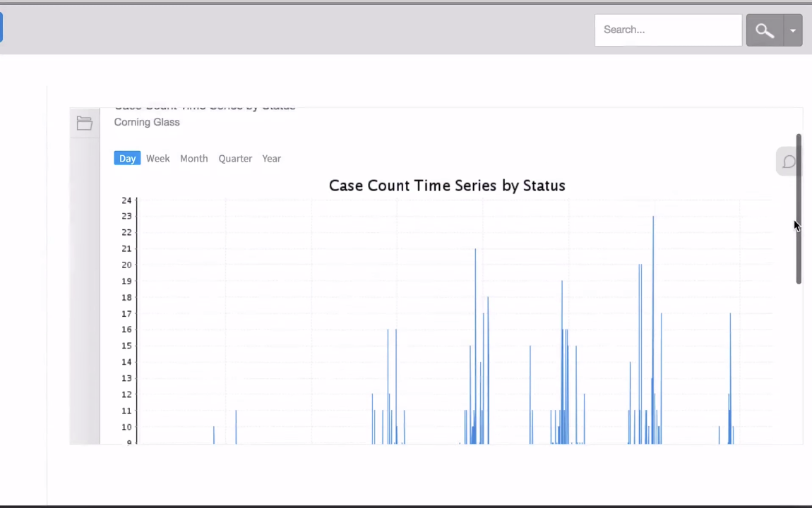Click the vertical scrollbar thumb of the chart panel
Screen dimensions: 812x508
tap(799, 208)
